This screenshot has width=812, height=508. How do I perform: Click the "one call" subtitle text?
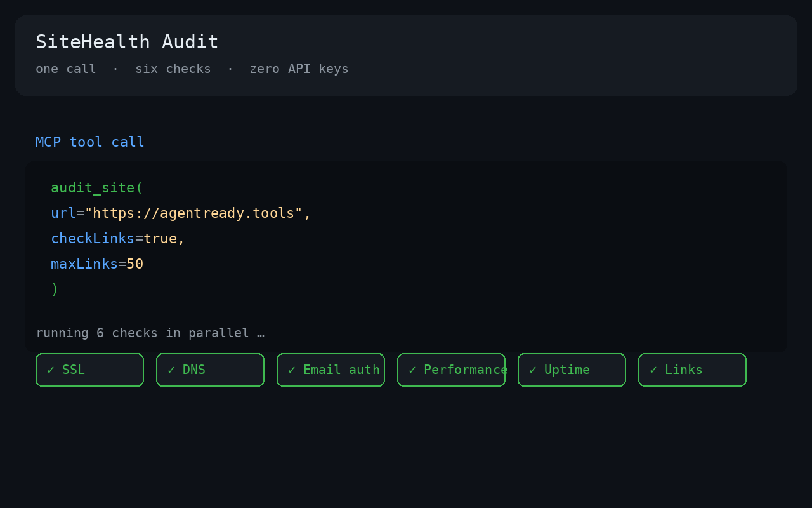(x=66, y=69)
